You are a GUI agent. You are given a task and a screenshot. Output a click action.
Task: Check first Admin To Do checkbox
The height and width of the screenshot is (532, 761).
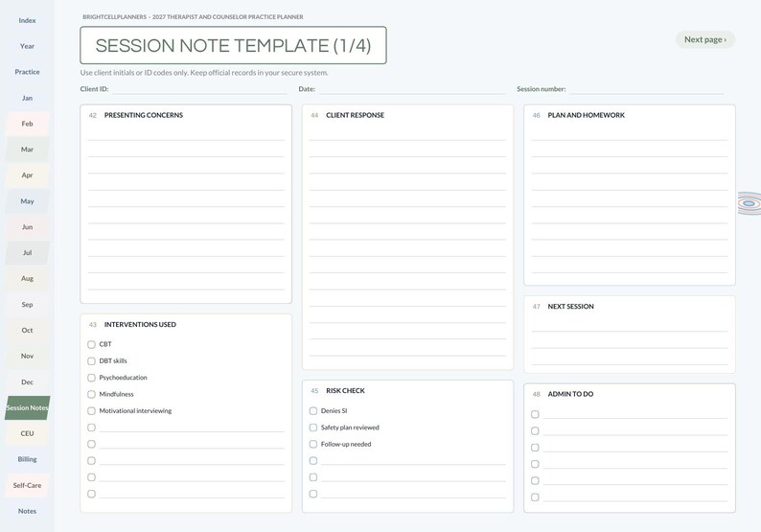tap(535, 414)
